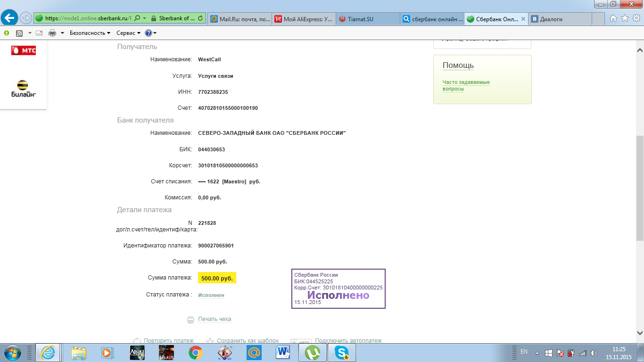Viewport: 644px width, 362px height.
Task: Click Сохранить как шаблон link
Action: [248, 340]
